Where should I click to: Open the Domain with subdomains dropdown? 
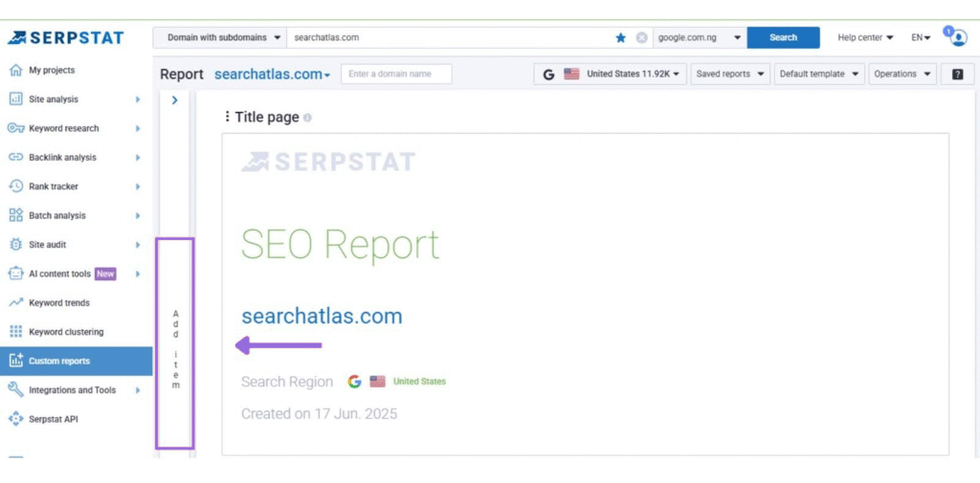[x=219, y=37]
